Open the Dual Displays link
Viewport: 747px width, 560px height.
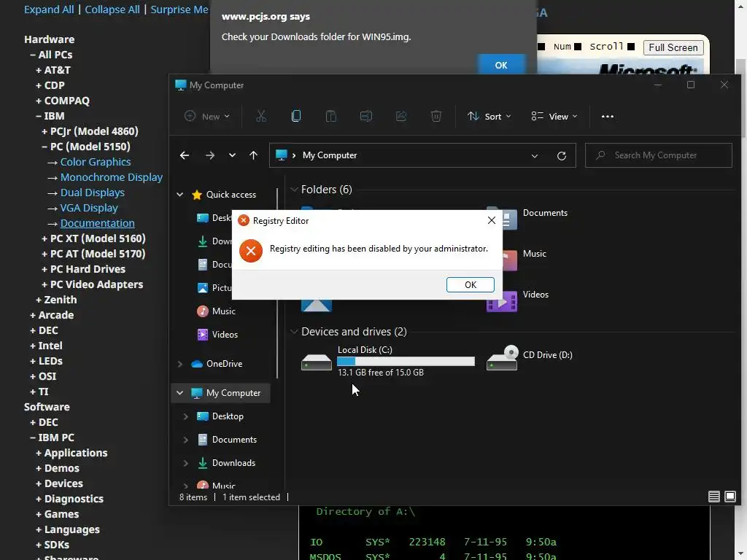tap(93, 192)
